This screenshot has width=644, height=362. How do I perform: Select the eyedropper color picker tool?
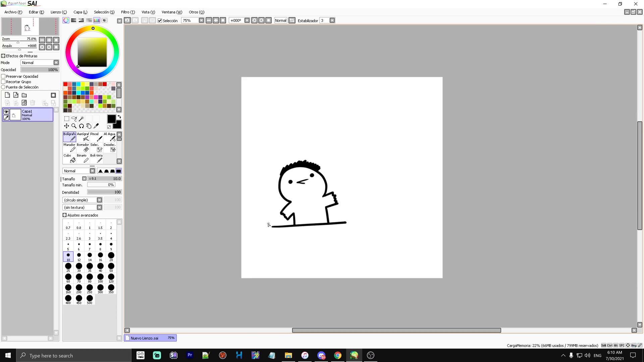96,126
